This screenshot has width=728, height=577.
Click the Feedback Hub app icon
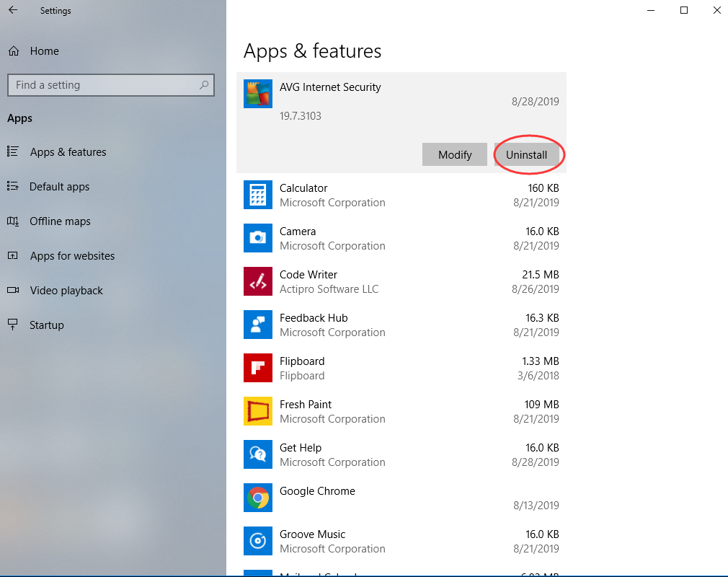point(257,325)
